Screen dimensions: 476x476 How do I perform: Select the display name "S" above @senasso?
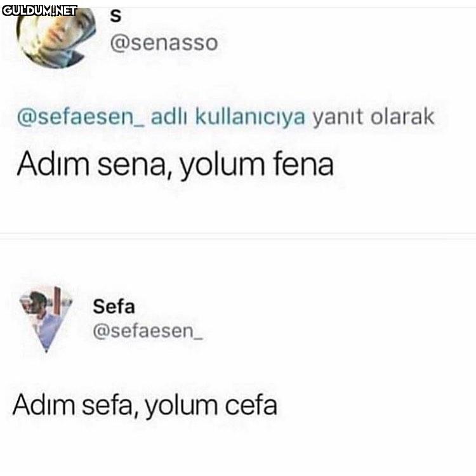pyautogui.click(x=116, y=16)
